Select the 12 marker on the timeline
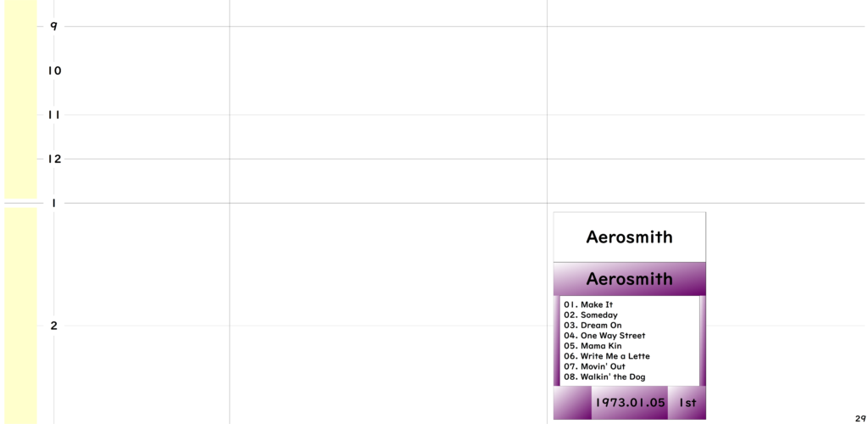The height and width of the screenshot is (424, 868). (x=54, y=159)
